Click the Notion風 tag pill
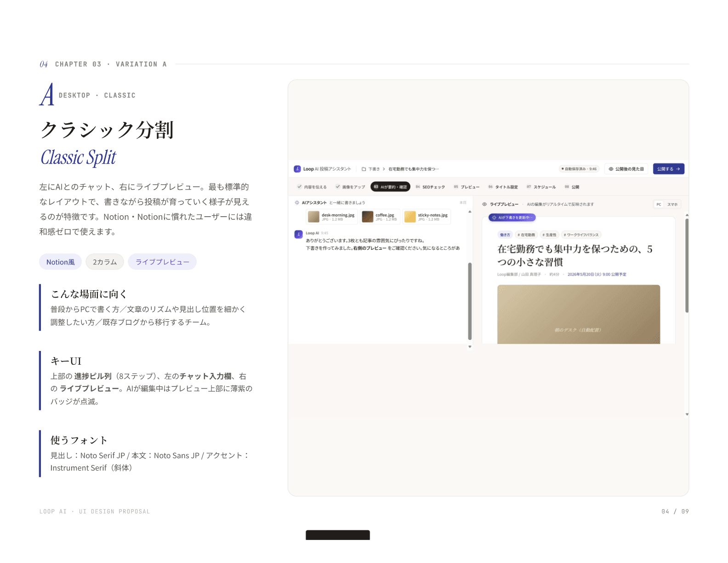The width and height of the screenshot is (728, 563). 60,262
